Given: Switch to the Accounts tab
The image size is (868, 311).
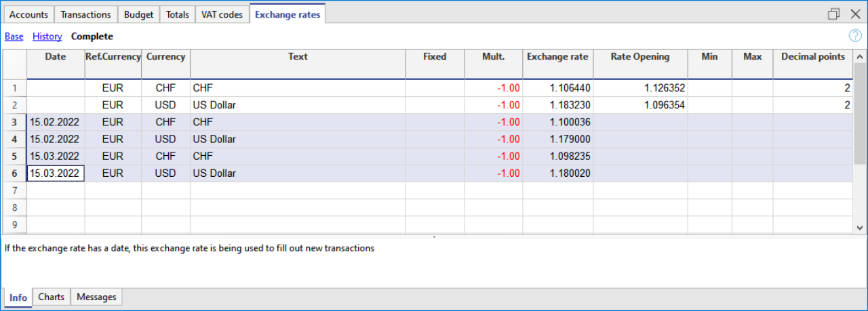Looking at the screenshot, I should pos(28,14).
